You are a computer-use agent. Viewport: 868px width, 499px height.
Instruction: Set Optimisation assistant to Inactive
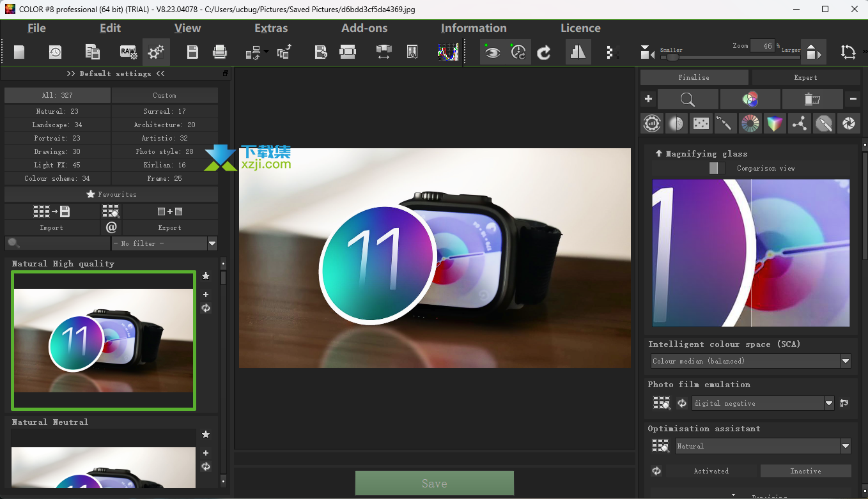[x=805, y=471]
